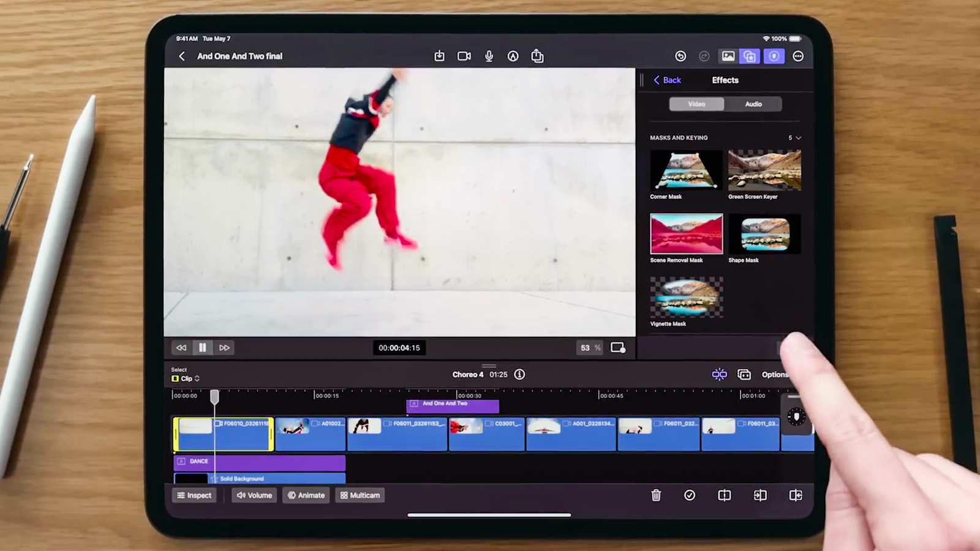Select the A001_0326134 clip

571,435
